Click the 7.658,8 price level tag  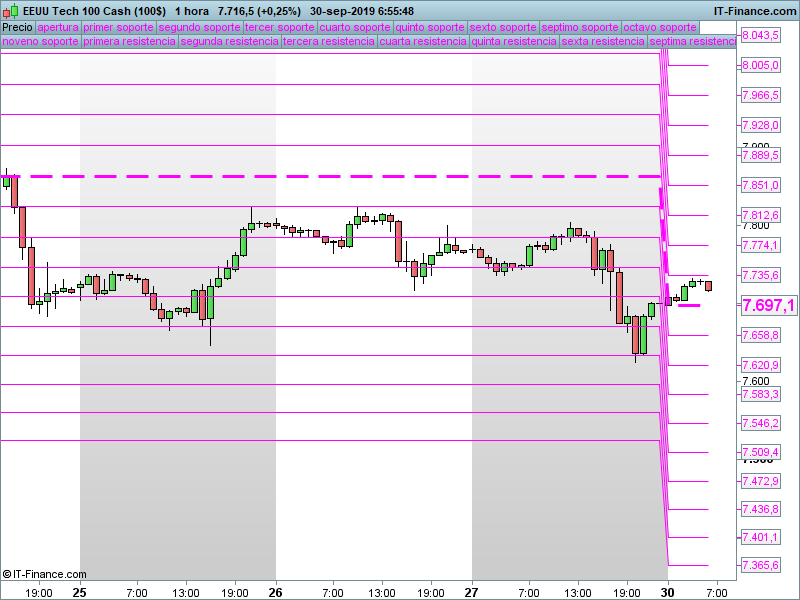pos(760,335)
